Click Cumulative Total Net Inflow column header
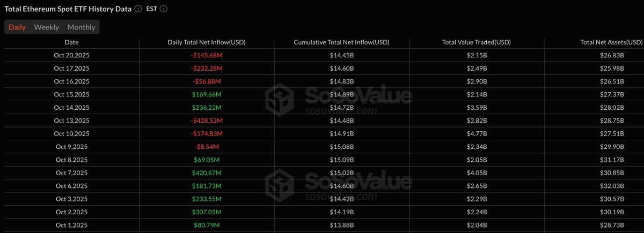 click(x=341, y=42)
